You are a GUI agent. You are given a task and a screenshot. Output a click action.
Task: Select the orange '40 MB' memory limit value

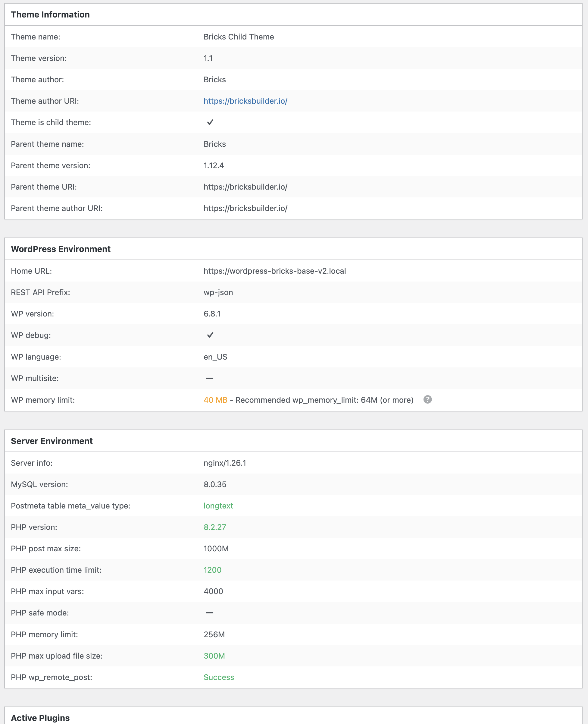[x=215, y=400]
